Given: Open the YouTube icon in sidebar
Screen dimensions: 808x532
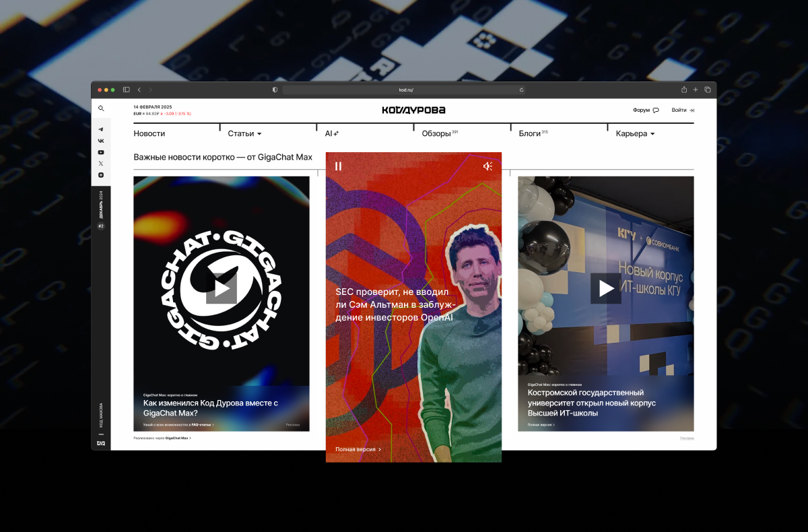Looking at the screenshot, I should (x=101, y=152).
